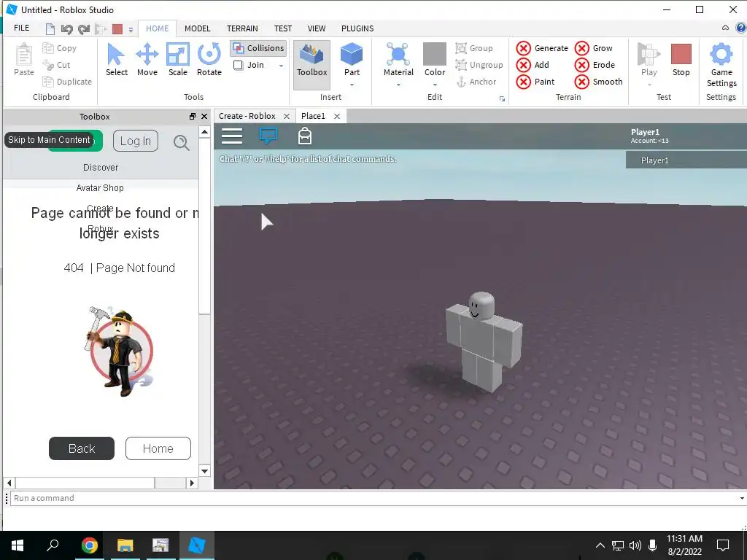Select the terrain Add tool
The width and height of the screenshot is (747, 560).
(x=533, y=65)
